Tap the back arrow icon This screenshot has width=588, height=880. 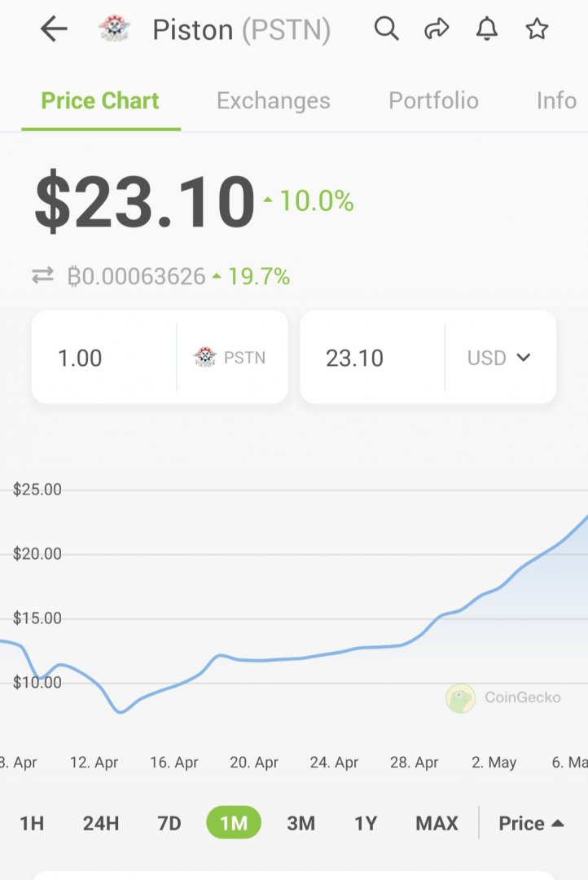coord(54,29)
